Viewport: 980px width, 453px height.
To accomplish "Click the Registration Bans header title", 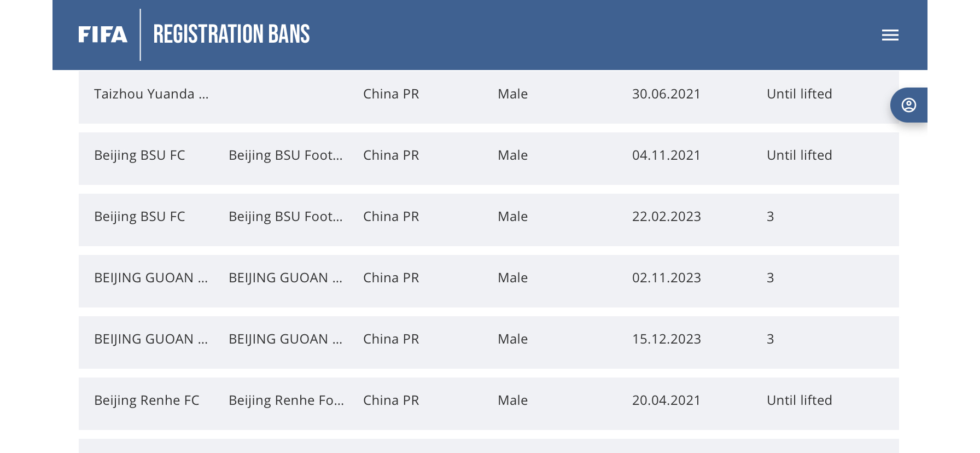I will [231, 34].
